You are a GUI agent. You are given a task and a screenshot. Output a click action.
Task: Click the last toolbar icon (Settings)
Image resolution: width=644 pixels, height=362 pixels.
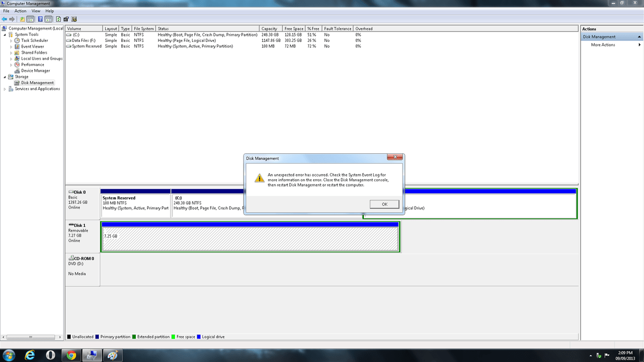pos(74,19)
